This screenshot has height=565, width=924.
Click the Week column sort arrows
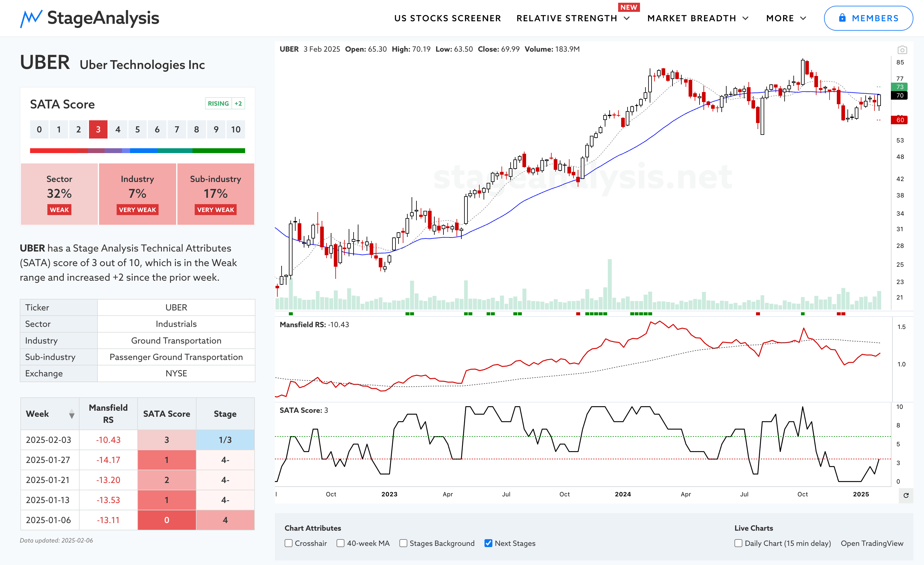[x=72, y=414]
